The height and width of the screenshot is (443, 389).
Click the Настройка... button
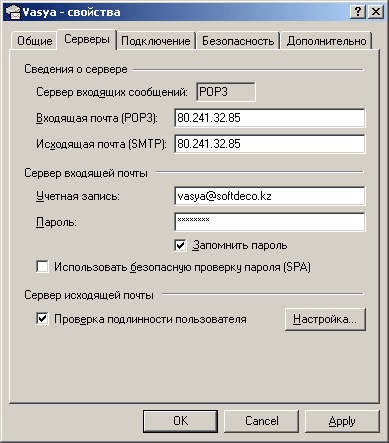tap(325, 319)
